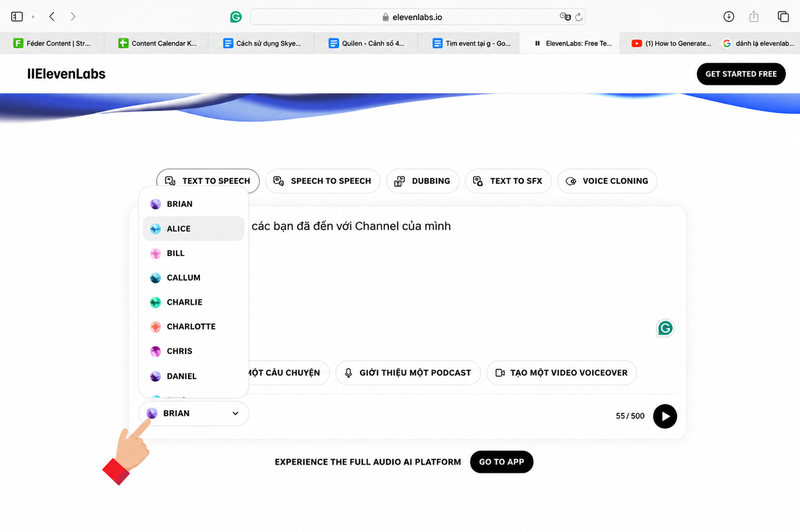Click the elevenlabs.io address bar
This screenshot has height=532, width=800.
417,17
